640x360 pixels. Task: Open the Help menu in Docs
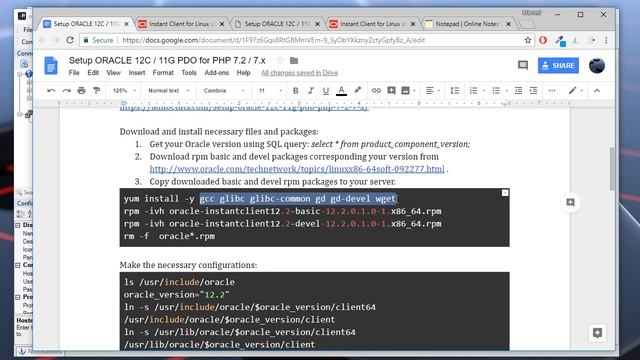click(x=243, y=73)
